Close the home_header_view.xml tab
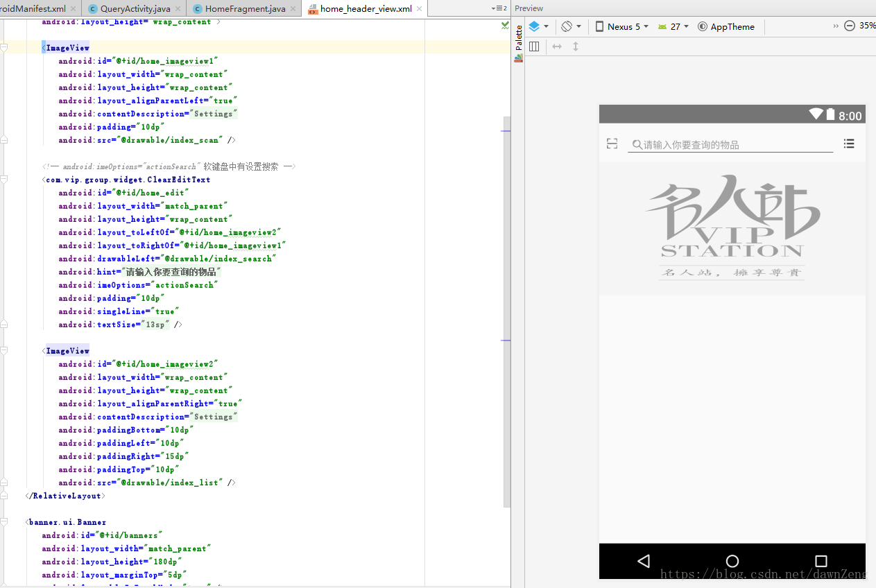 [x=420, y=9]
